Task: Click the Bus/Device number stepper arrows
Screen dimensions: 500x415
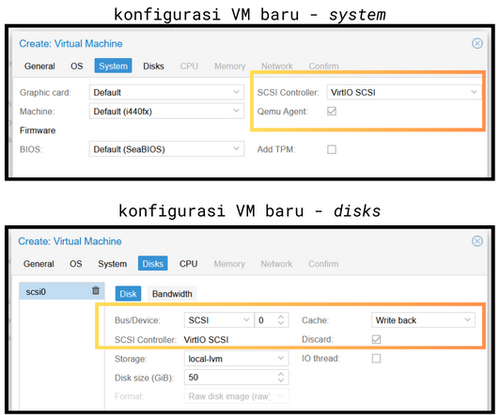Action: [x=281, y=320]
